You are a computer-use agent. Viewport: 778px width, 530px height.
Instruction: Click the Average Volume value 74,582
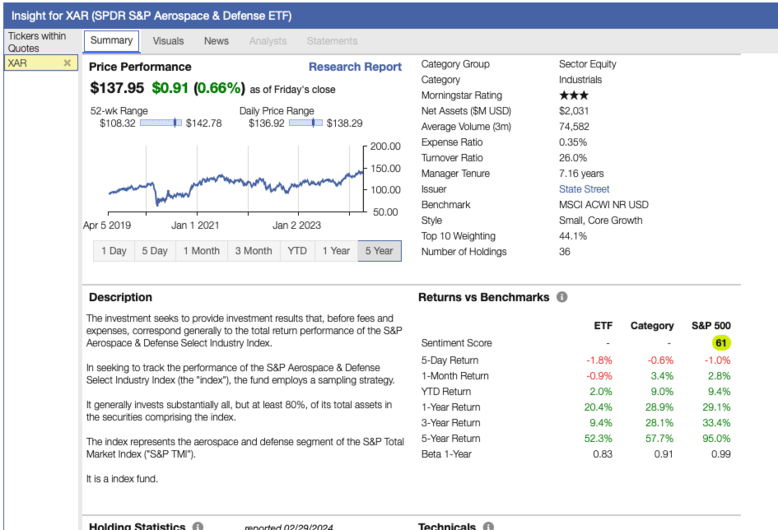574,127
